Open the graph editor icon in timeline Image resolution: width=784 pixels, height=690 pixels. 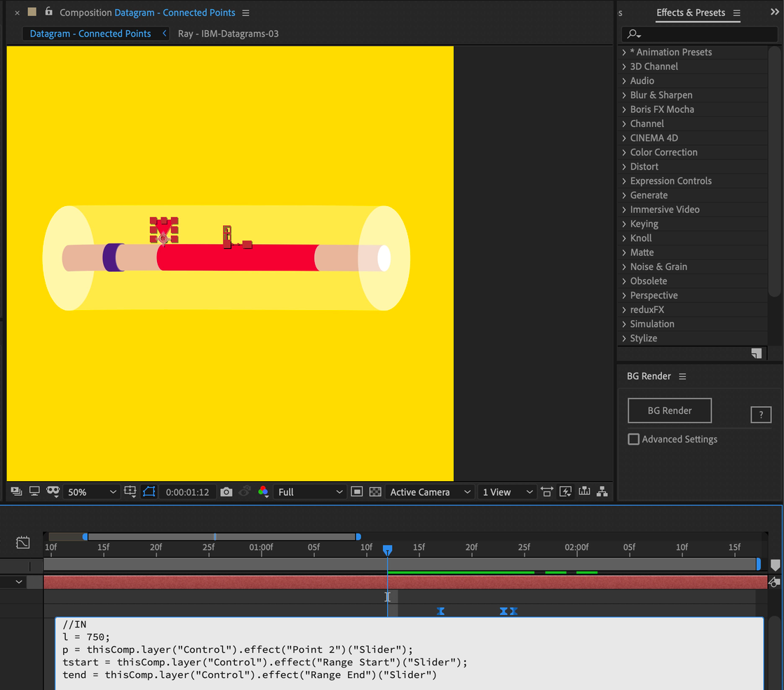(x=23, y=542)
